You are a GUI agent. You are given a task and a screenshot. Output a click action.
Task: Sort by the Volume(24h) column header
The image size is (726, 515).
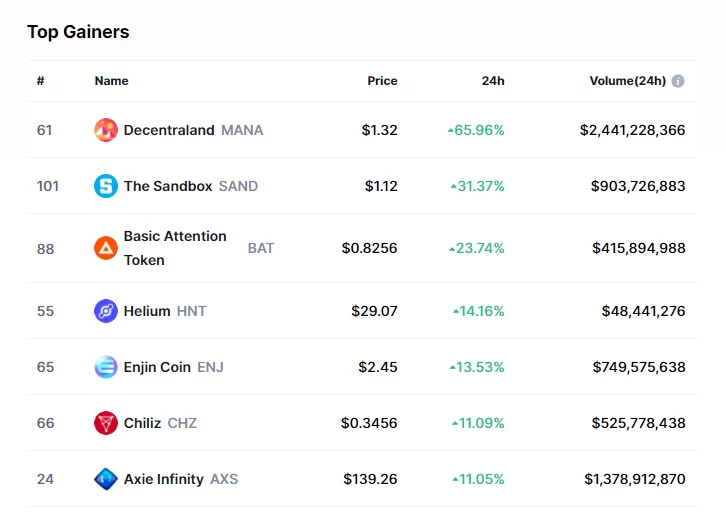point(627,81)
